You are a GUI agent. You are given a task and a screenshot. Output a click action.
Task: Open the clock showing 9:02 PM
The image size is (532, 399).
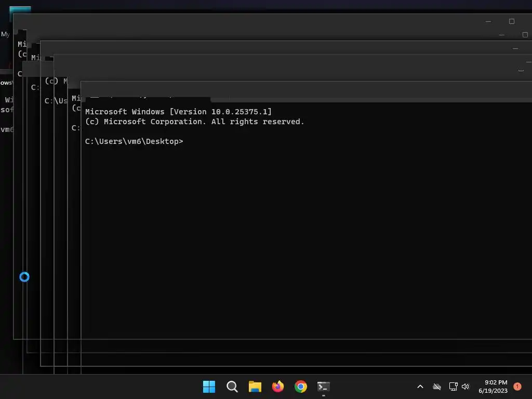493,387
